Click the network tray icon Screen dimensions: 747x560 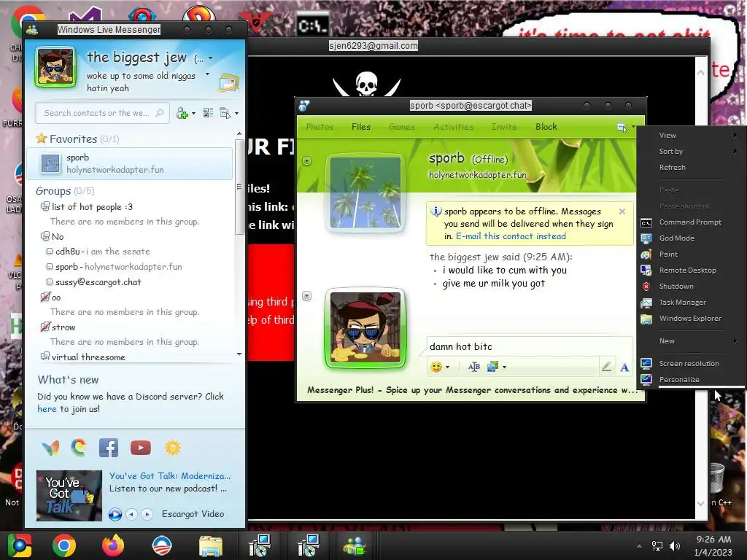coord(657,546)
